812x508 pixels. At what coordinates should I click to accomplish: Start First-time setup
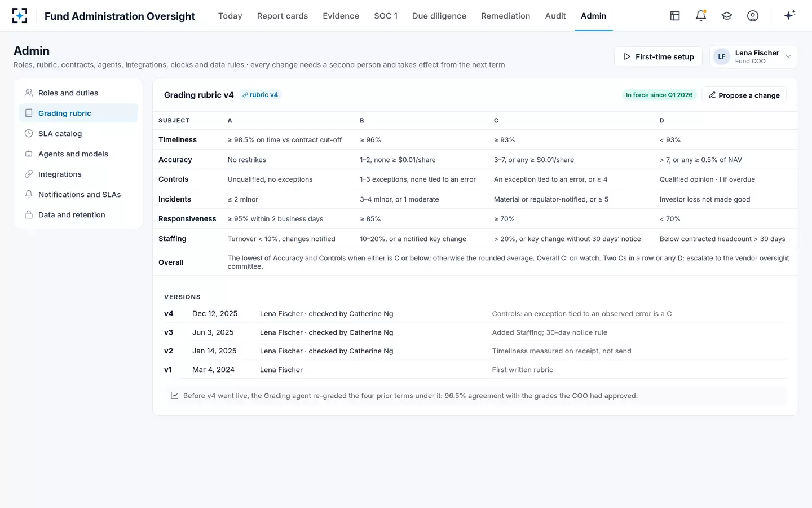tap(658, 56)
